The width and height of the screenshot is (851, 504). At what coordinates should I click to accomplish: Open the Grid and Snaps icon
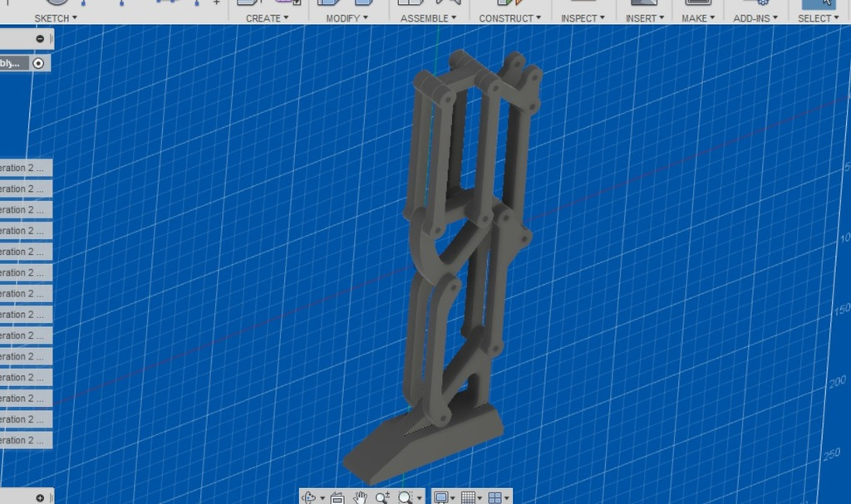pos(468,497)
